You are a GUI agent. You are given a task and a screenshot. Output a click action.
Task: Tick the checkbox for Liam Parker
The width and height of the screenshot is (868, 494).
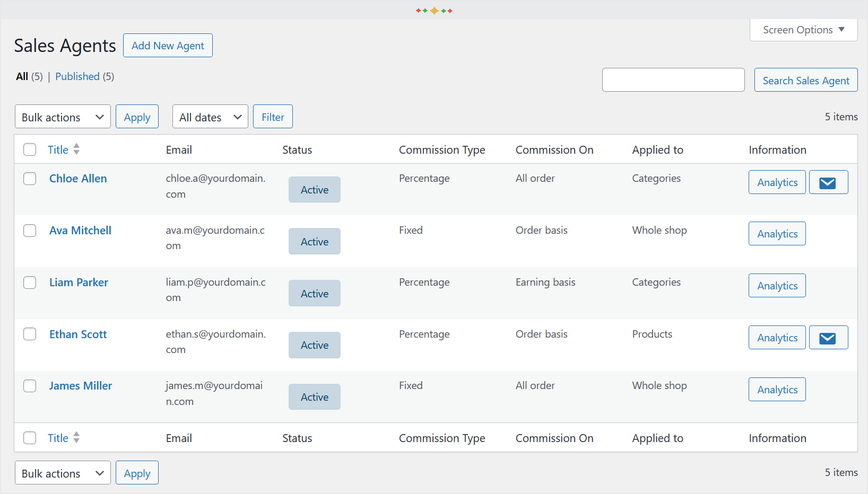pos(30,283)
